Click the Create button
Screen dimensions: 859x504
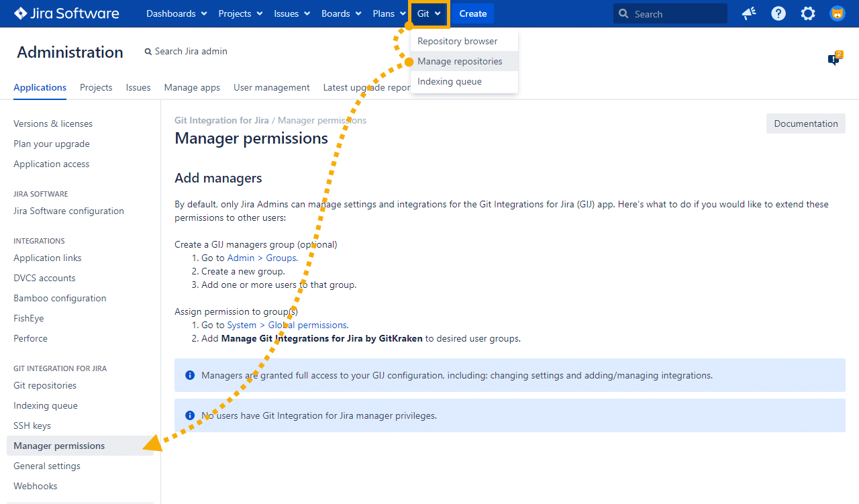(473, 13)
